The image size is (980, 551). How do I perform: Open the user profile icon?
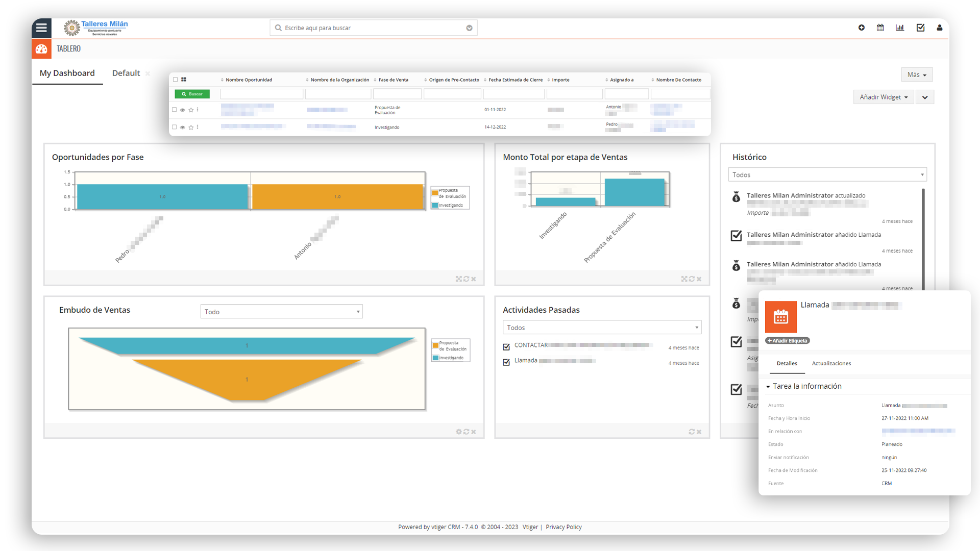(x=940, y=28)
